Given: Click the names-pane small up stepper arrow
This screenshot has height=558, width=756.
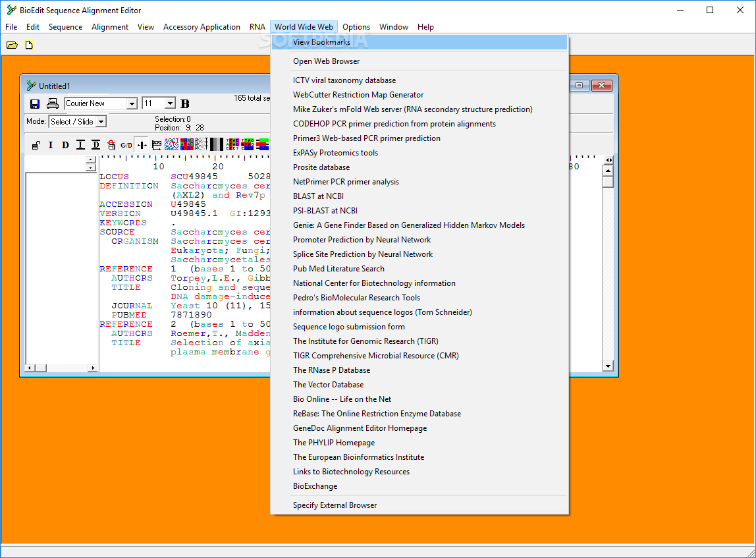Looking at the screenshot, I should tap(91, 159).
